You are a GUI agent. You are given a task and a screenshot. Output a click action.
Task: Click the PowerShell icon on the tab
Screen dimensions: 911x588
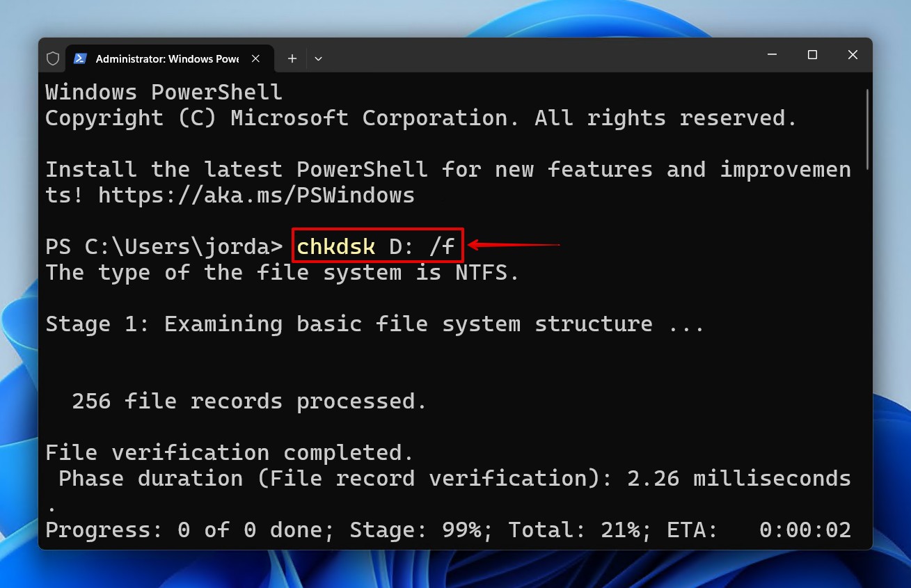click(80, 58)
